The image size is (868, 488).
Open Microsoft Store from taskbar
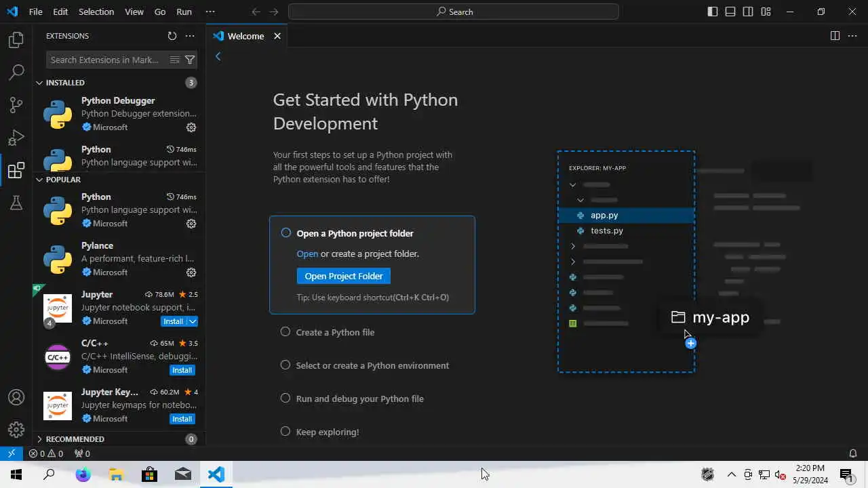coord(149,474)
